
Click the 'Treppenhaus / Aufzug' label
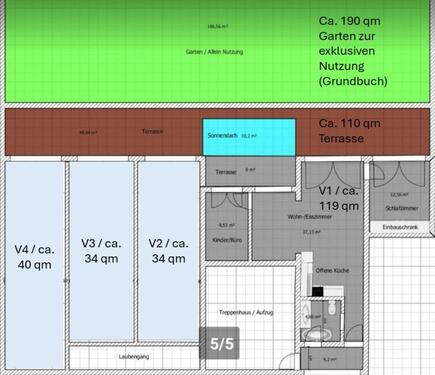coord(246,312)
